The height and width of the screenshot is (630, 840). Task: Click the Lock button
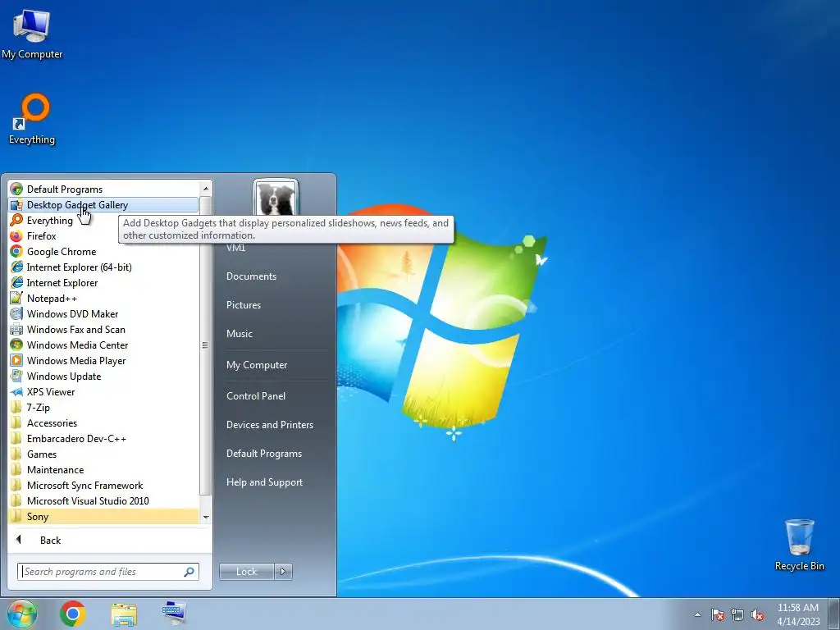(x=247, y=572)
